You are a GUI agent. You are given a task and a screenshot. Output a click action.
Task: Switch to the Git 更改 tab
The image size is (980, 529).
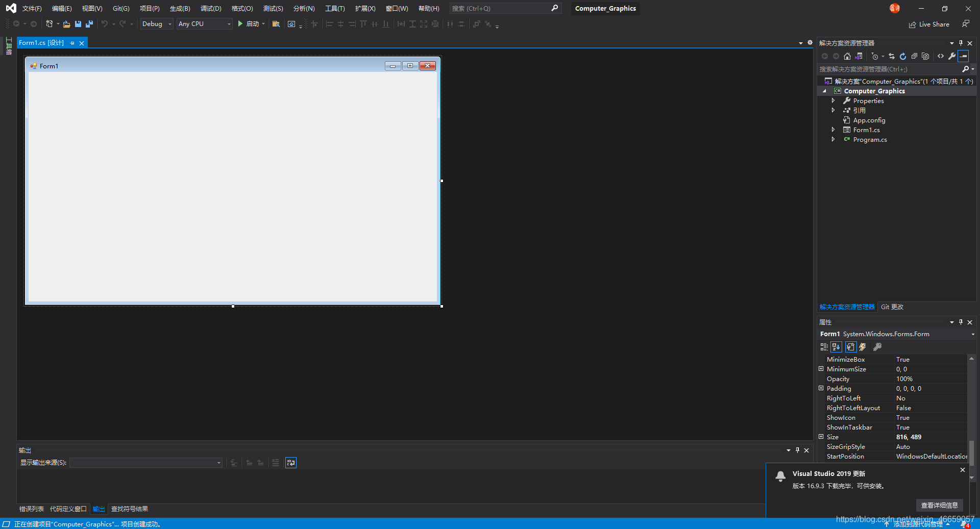[x=892, y=307]
